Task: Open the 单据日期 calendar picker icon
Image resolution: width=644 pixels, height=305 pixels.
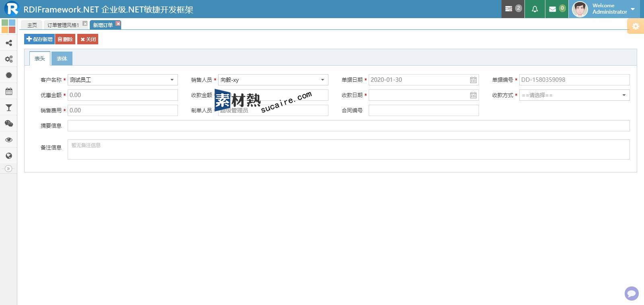Action: click(x=473, y=80)
